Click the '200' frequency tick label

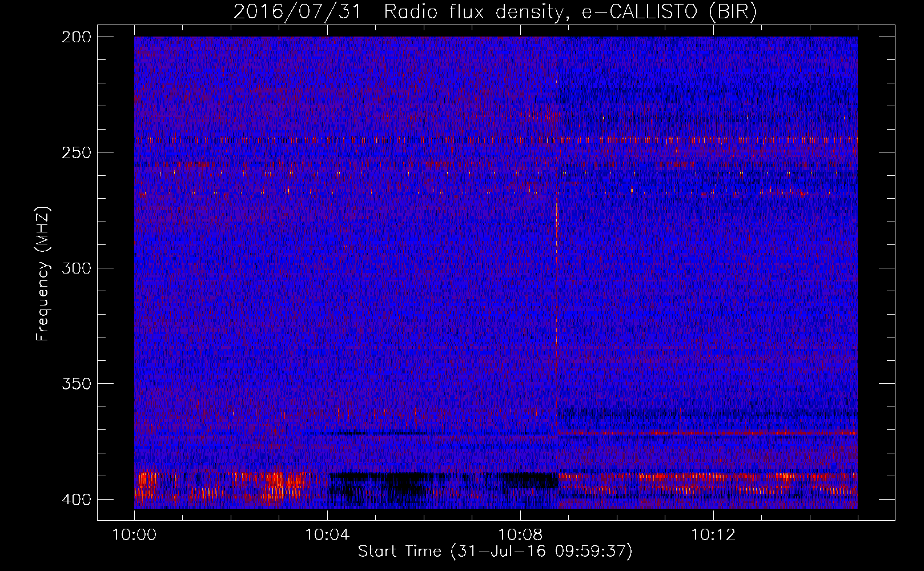coord(77,37)
